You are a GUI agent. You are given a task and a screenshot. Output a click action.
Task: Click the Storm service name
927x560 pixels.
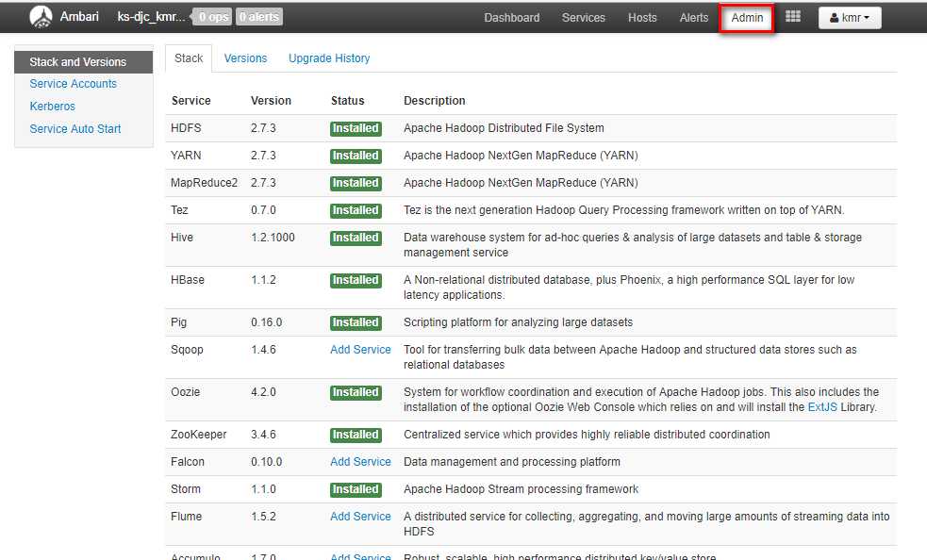[x=186, y=489]
